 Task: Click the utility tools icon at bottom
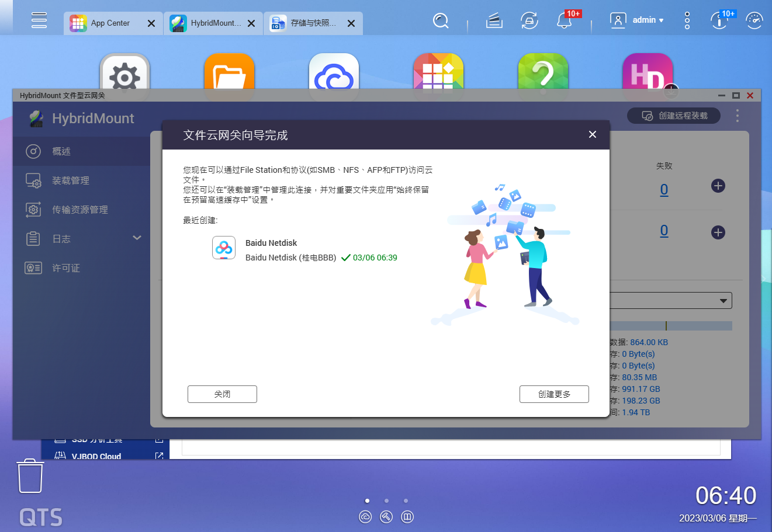click(x=386, y=517)
